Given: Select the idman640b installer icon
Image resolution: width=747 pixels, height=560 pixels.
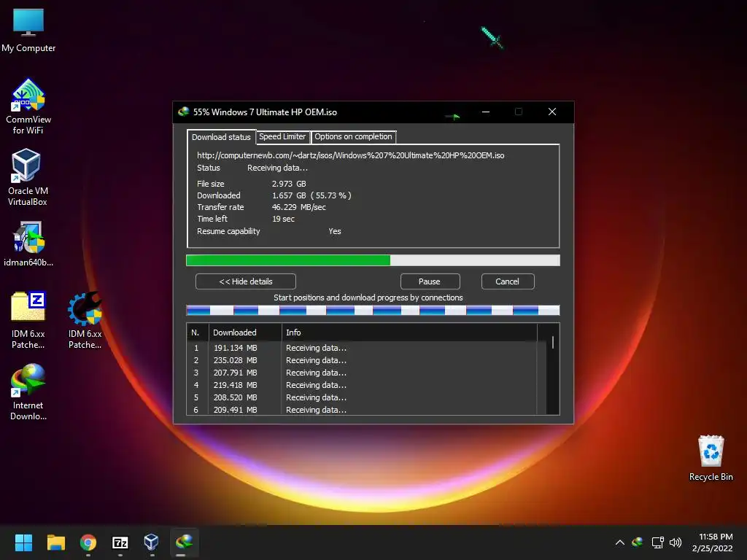Looking at the screenshot, I should (x=28, y=244).
